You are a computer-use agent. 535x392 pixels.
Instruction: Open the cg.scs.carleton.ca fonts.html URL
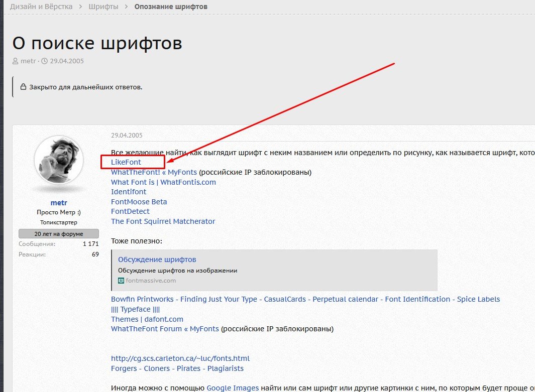click(x=180, y=358)
